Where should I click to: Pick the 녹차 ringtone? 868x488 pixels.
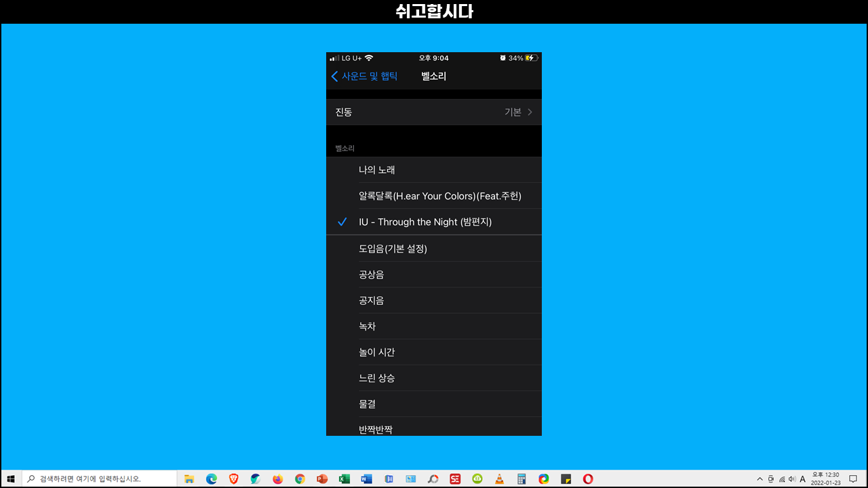434,326
